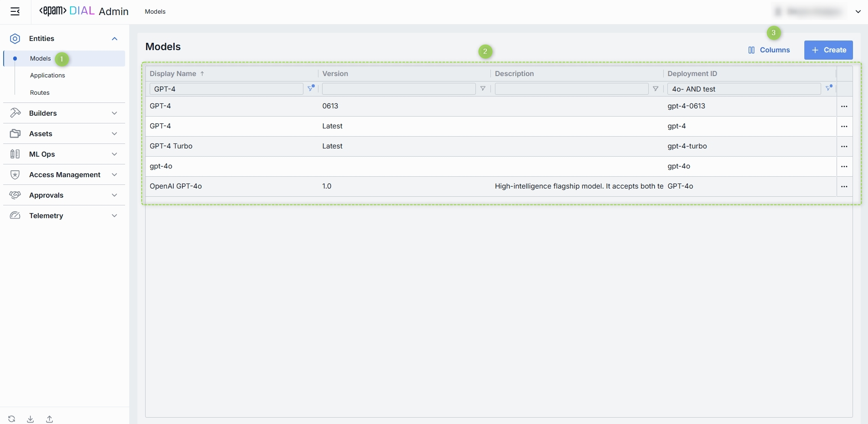This screenshot has height=424, width=868.
Task: Click the Telemetry gauge icon
Action: pyautogui.click(x=15, y=215)
